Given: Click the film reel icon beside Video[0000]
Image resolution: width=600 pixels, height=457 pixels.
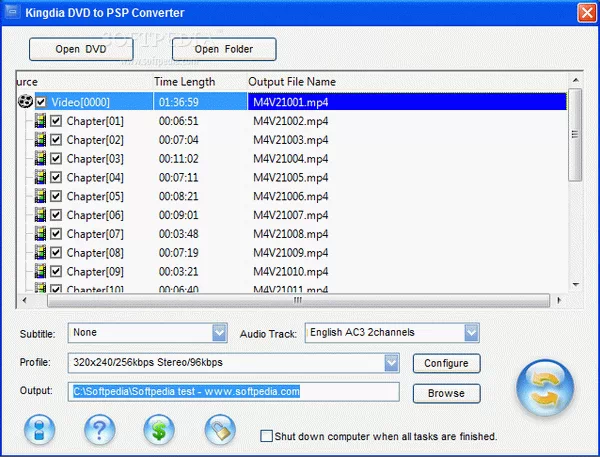Looking at the screenshot, I should (x=25, y=101).
